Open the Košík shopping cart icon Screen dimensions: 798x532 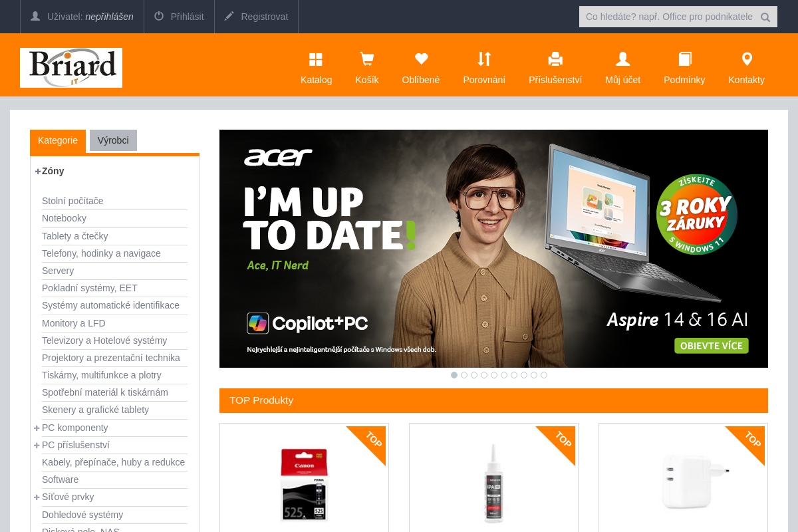[366, 59]
